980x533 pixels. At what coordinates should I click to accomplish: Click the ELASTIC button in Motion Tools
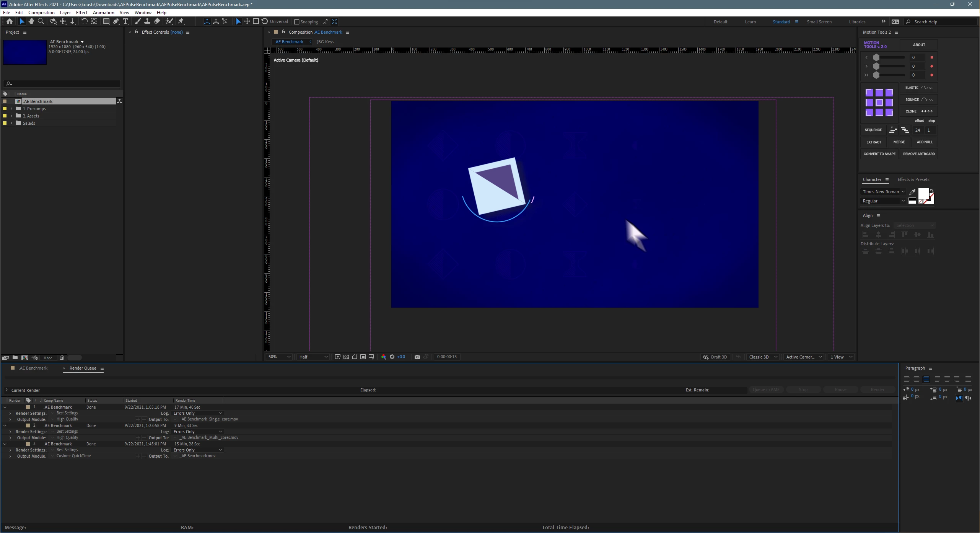918,88
